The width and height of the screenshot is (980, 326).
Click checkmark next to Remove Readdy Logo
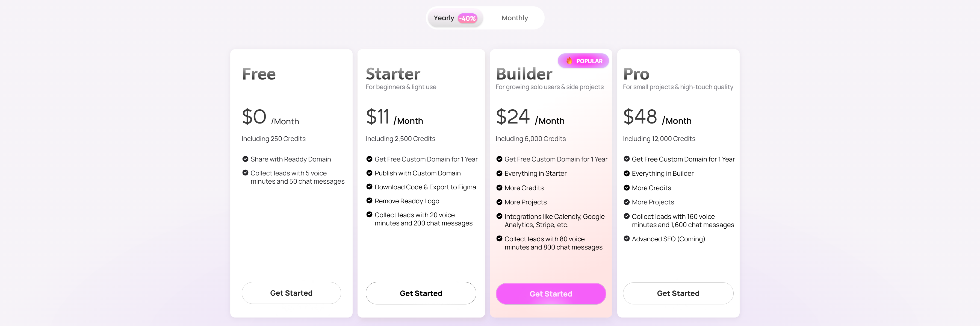tap(369, 201)
